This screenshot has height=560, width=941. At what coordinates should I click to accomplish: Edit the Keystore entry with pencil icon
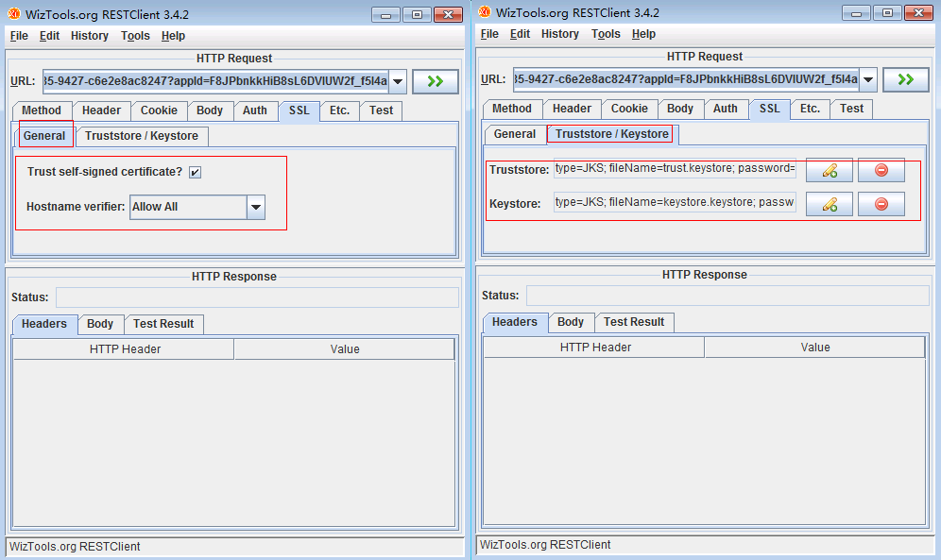pos(830,205)
